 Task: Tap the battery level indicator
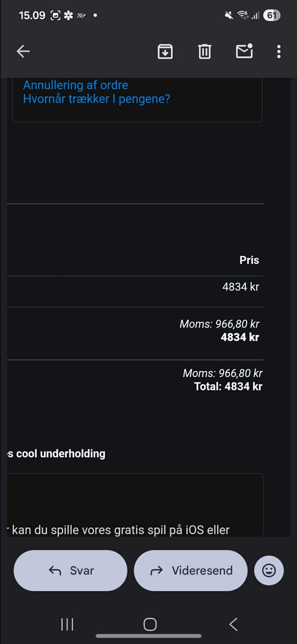(272, 15)
